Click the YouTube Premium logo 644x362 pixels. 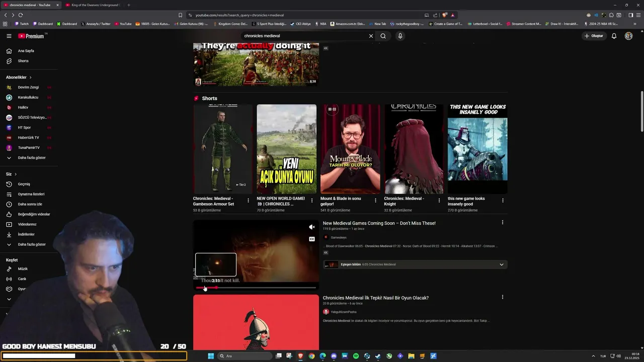click(x=31, y=36)
